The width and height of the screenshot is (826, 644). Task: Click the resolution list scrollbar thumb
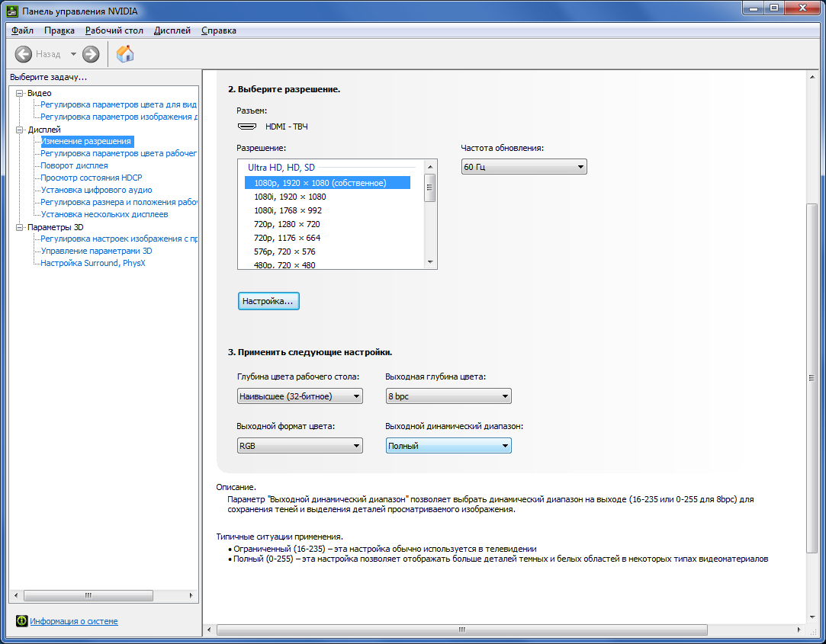pyautogui.click(x=430, y=187)
